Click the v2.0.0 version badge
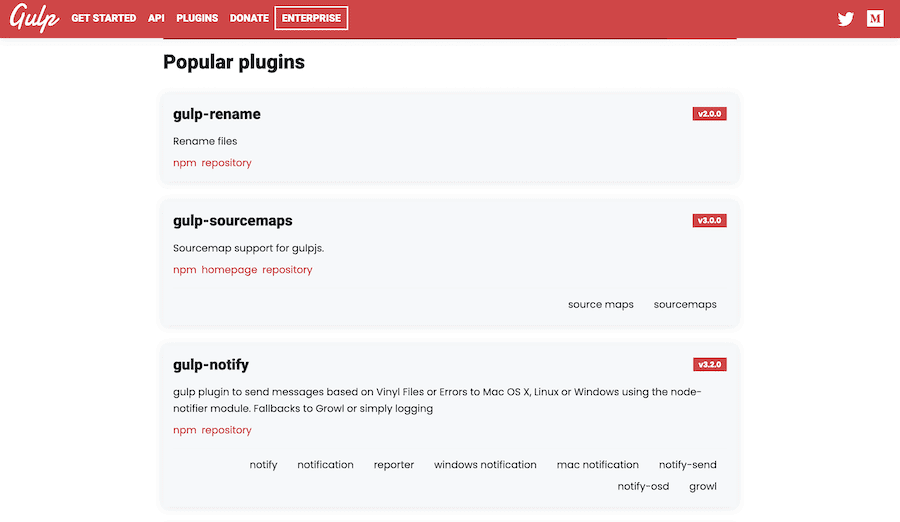Screen dimensions: 900x522 pos(709,114)
